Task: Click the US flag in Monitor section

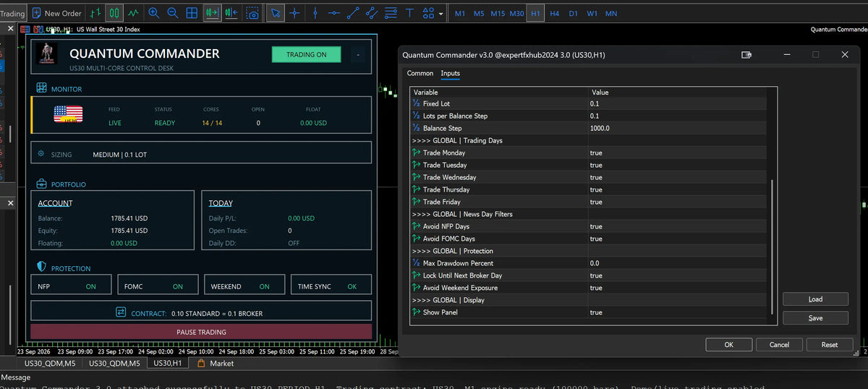Action: coord(68,114)
